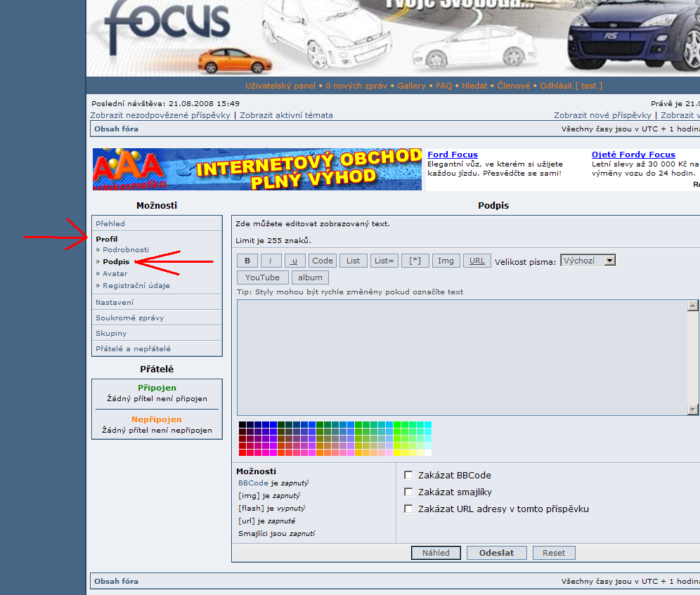
Task: Click the Bold (B) formatting button
Action: coord(247,261)
